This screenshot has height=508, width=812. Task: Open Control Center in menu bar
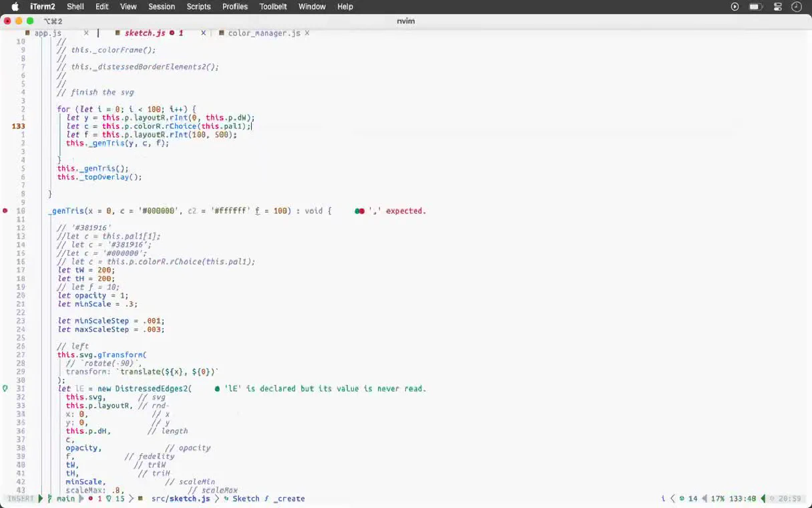[x=778, y=7]
